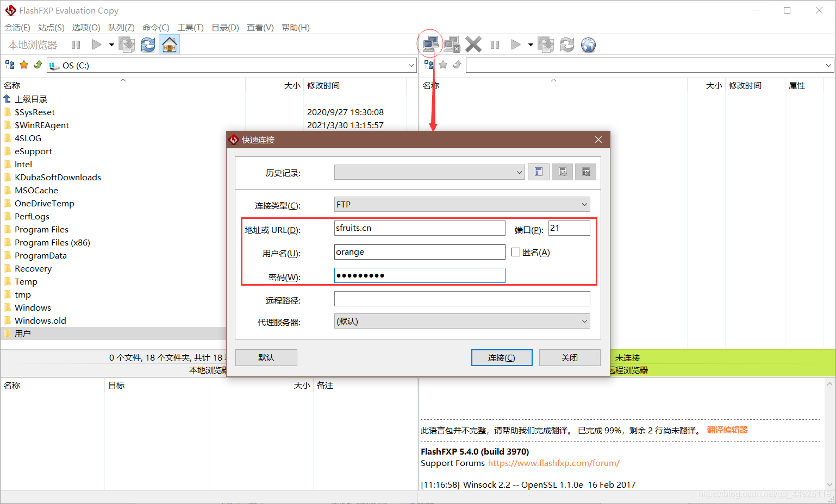
Task: Close the 快速连接 dialog
Action: (x=598, y=140)
